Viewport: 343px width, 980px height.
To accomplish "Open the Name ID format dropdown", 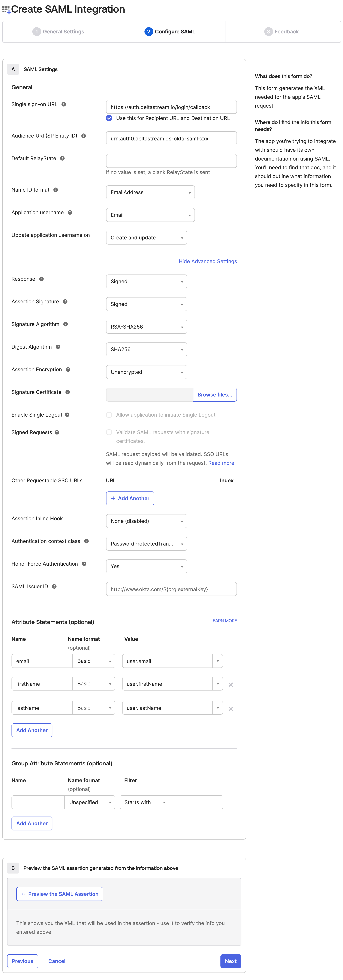I will (x=150, y=192).
